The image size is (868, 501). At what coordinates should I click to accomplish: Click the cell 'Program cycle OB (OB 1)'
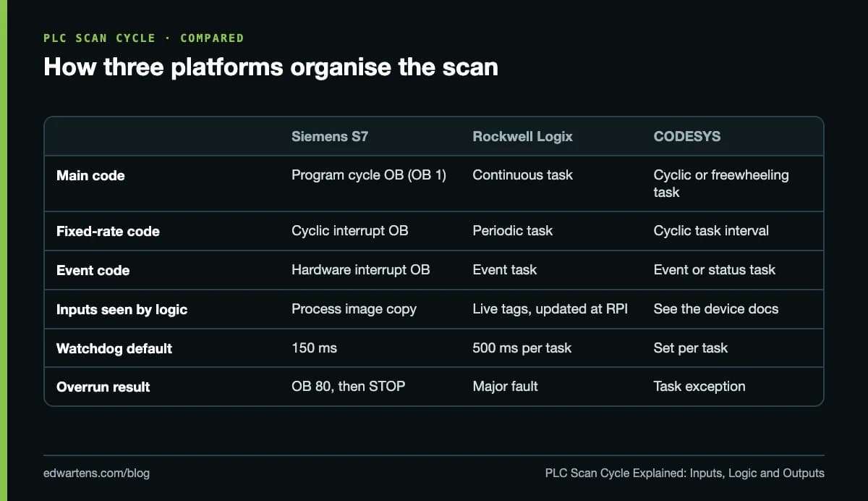pos(369,174)
